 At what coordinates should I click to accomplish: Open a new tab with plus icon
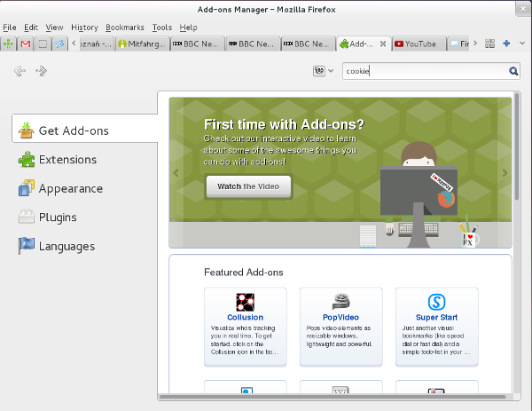506,43
